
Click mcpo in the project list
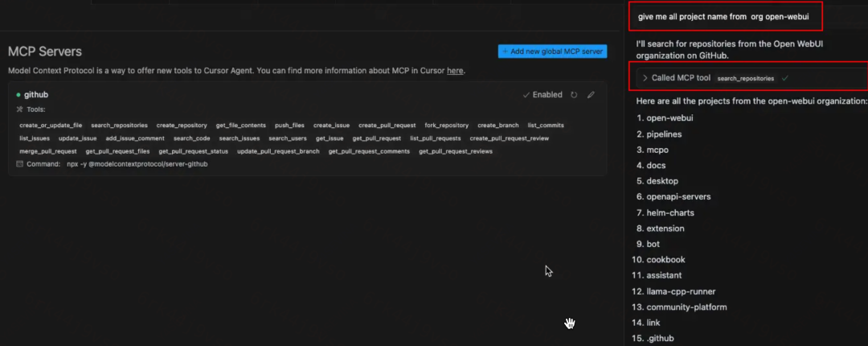click(659, 150)
